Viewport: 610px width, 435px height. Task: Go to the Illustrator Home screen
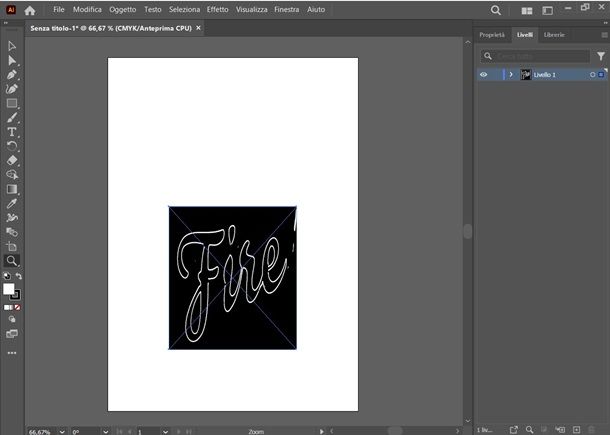click(30, 10)
